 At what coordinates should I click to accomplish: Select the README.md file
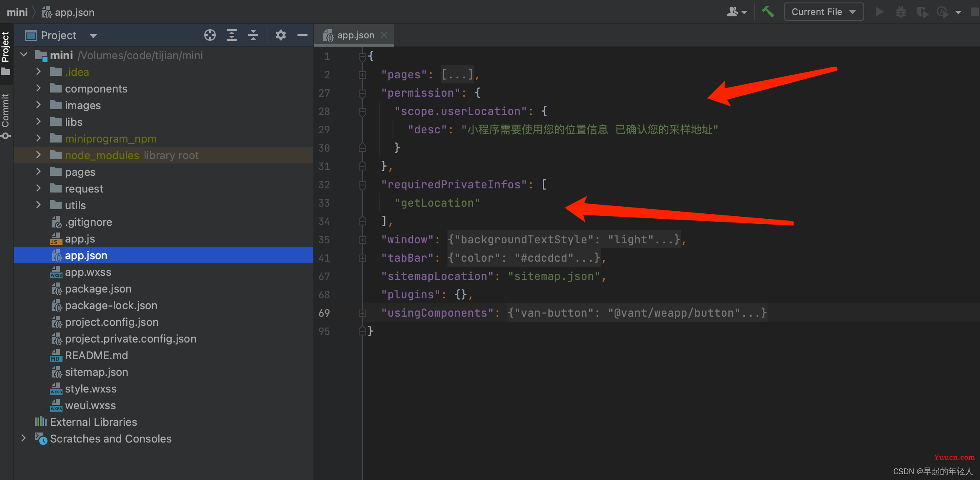[164, 355]
